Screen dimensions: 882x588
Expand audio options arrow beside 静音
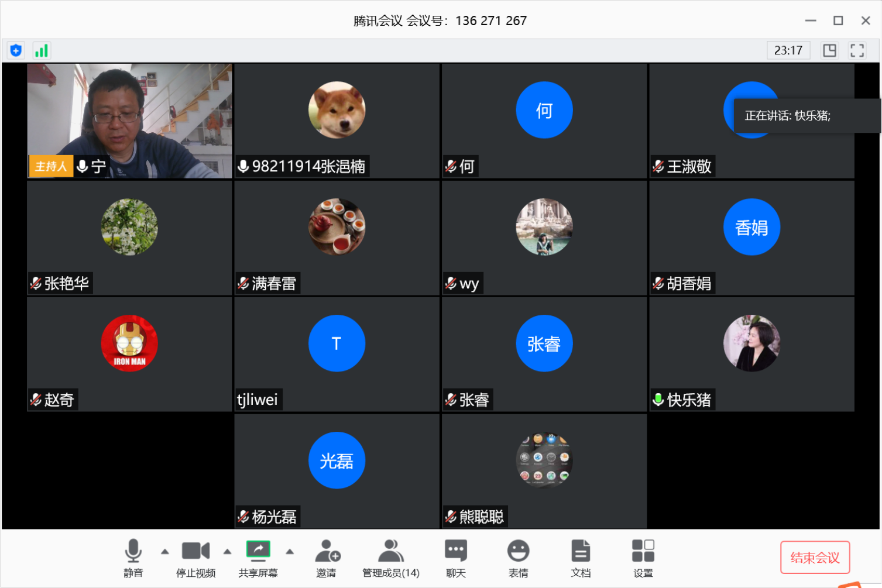pyautogui.click(x=165, y=551)
